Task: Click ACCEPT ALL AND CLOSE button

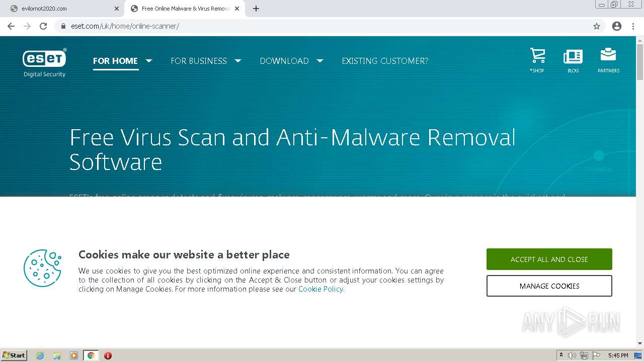Action: click(x=549, y=259)
